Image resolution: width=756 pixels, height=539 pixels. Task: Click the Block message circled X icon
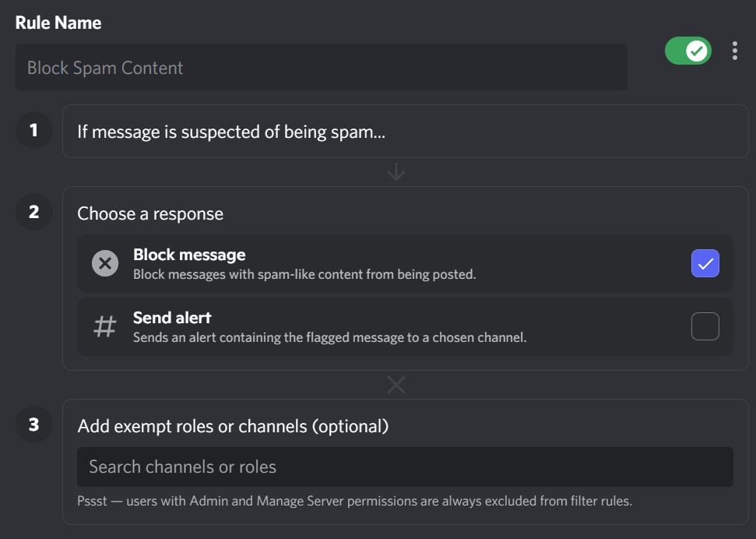coord(105,263)
